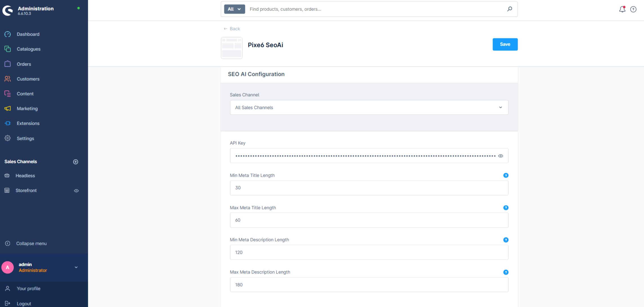Click the search magnifier icon
644x307 pixels.
(x=510, y=9)
